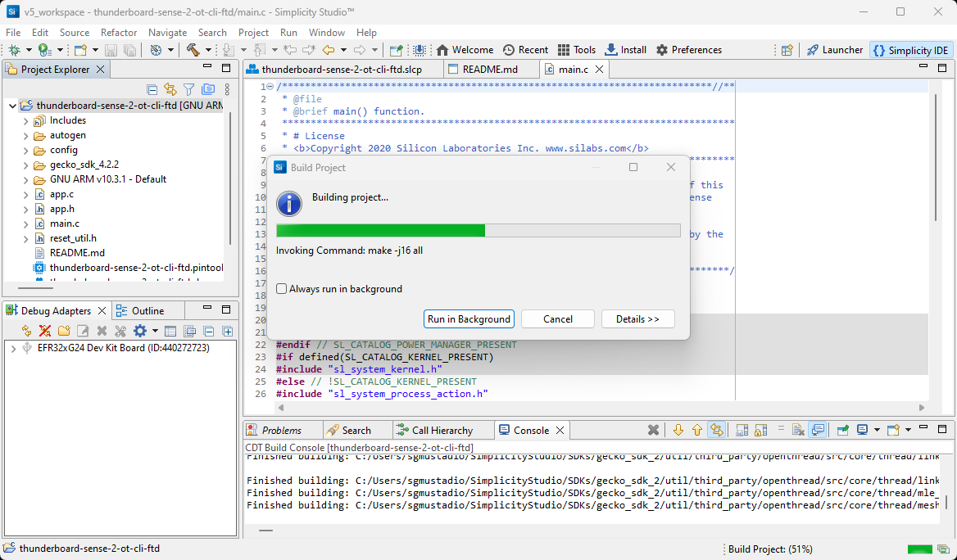This screenshot has width=957, height=560.
Task: Switch to the README.md editor tab
Action: (x=489, y=70)
